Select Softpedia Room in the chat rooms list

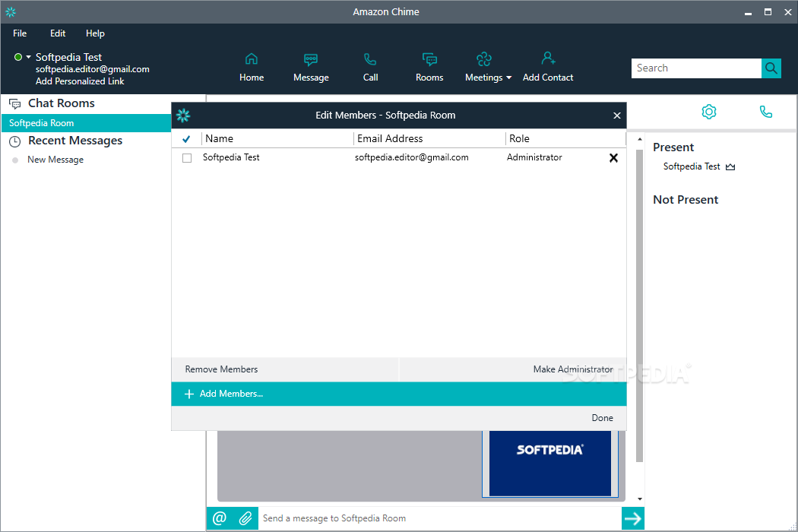coord(86,123)
